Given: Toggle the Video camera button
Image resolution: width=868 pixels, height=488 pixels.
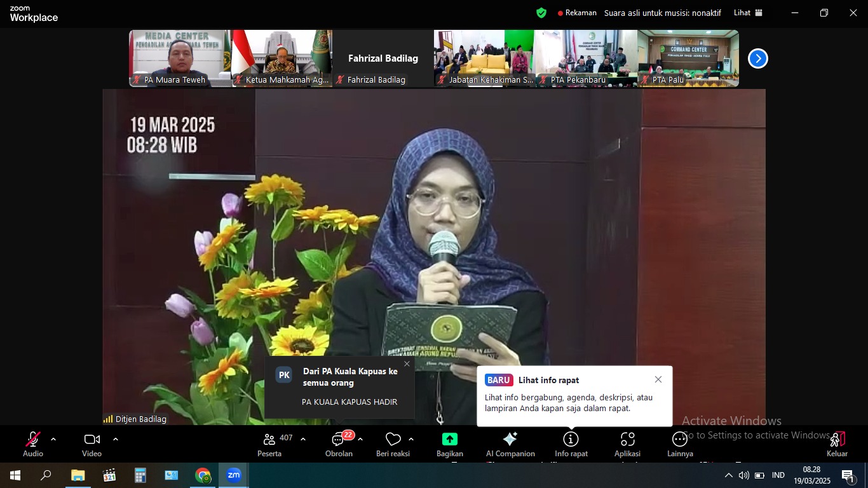Looking at the screenshot, I should coord(92,444).
